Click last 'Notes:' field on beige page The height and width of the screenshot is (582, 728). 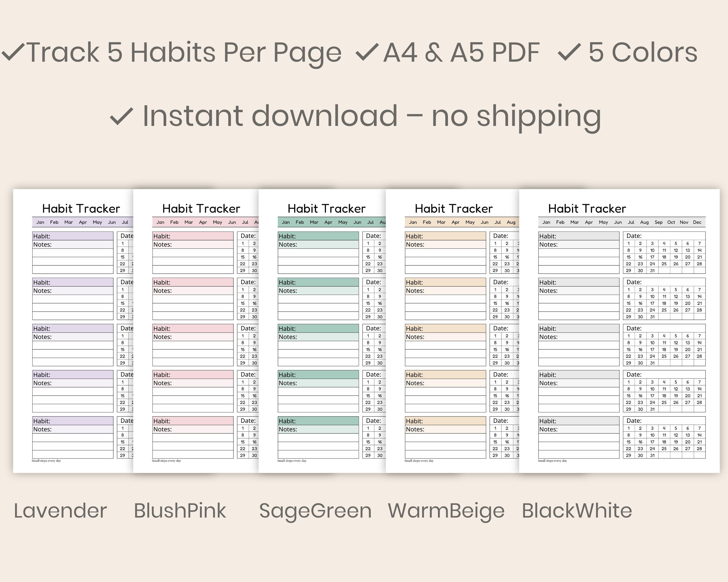[445, 429]
